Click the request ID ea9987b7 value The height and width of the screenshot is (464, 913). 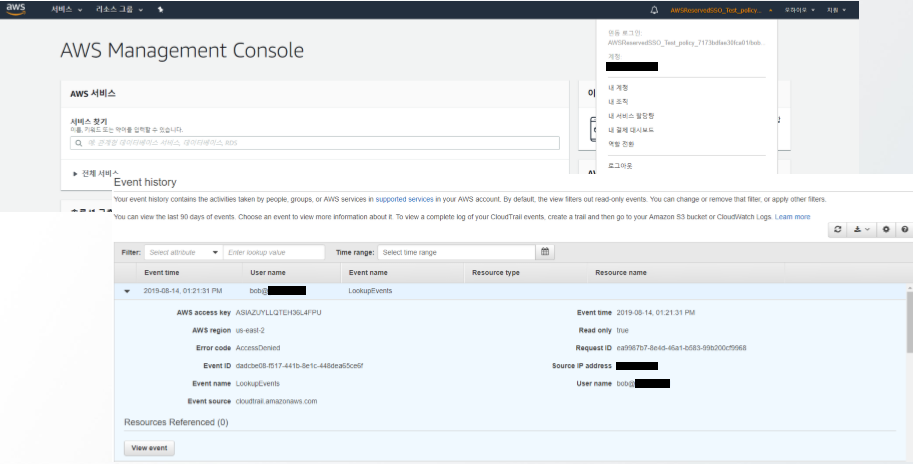point(681,348)
